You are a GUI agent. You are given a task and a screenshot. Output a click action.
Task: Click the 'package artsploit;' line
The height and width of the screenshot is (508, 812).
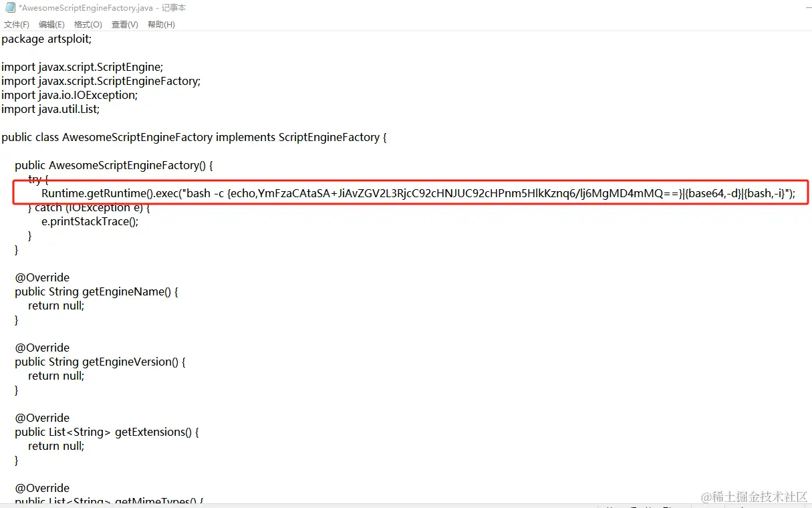pos(46,39)
